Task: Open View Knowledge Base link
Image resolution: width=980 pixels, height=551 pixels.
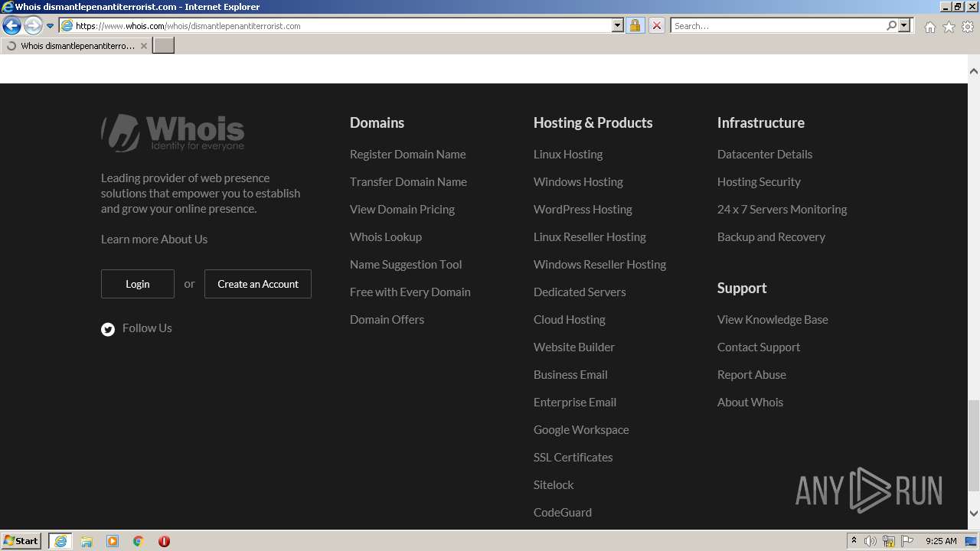Action: click(x=773, y=319)
